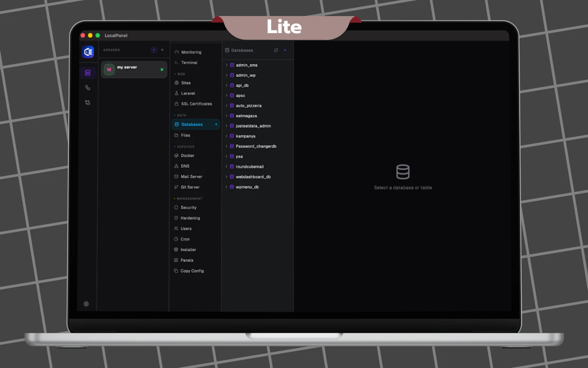Expand the apsc database chevron
The image size is (588, 368).
pyautogui.click(x=226, y=95)
